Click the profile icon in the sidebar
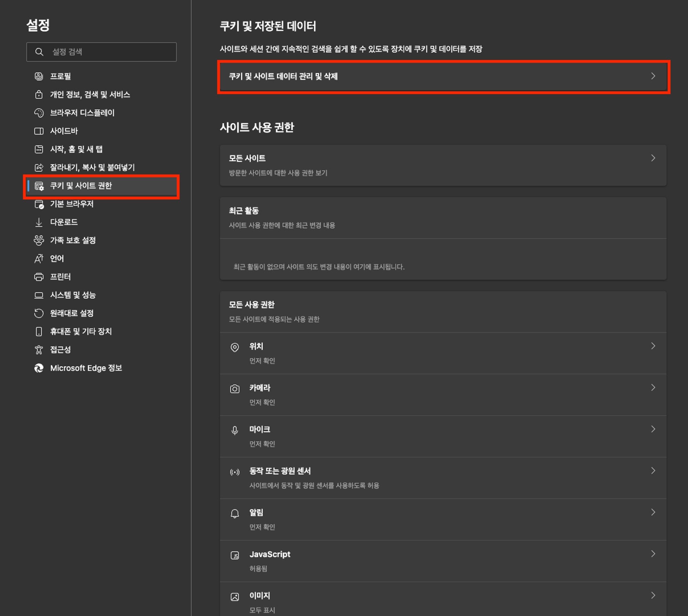Screen dimensions: 688x616 [x=39, y=76]
